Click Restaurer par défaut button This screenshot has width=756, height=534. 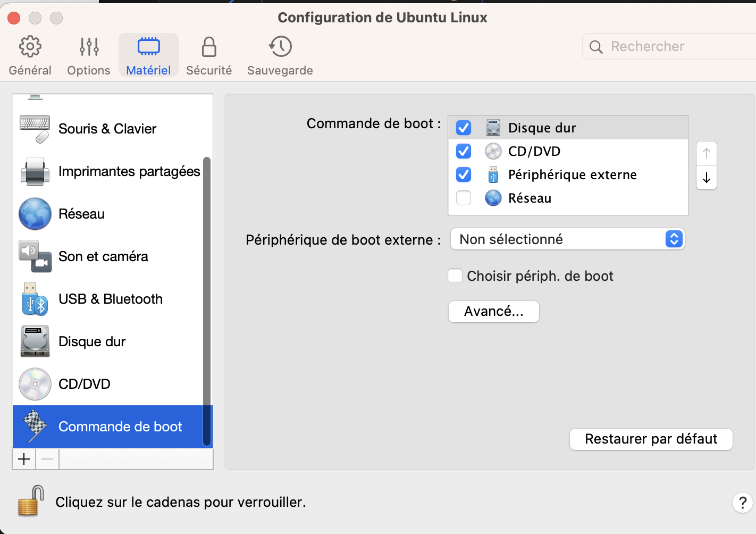(x=651, y=439)
